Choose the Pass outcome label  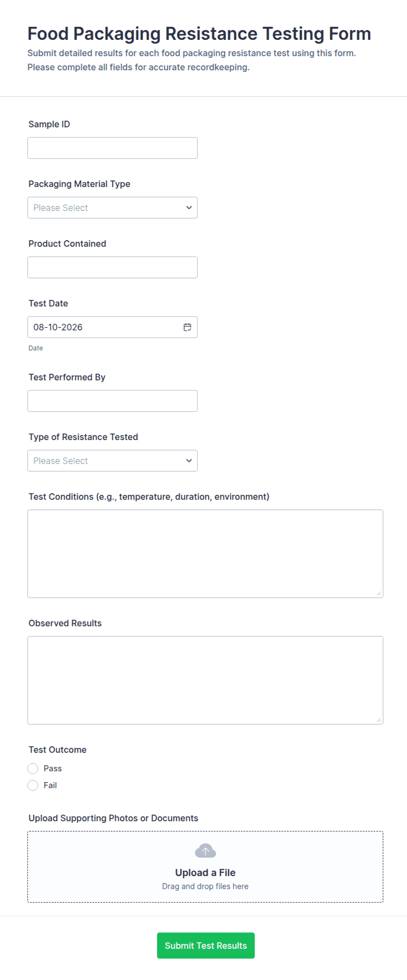[x=53, y=768]
